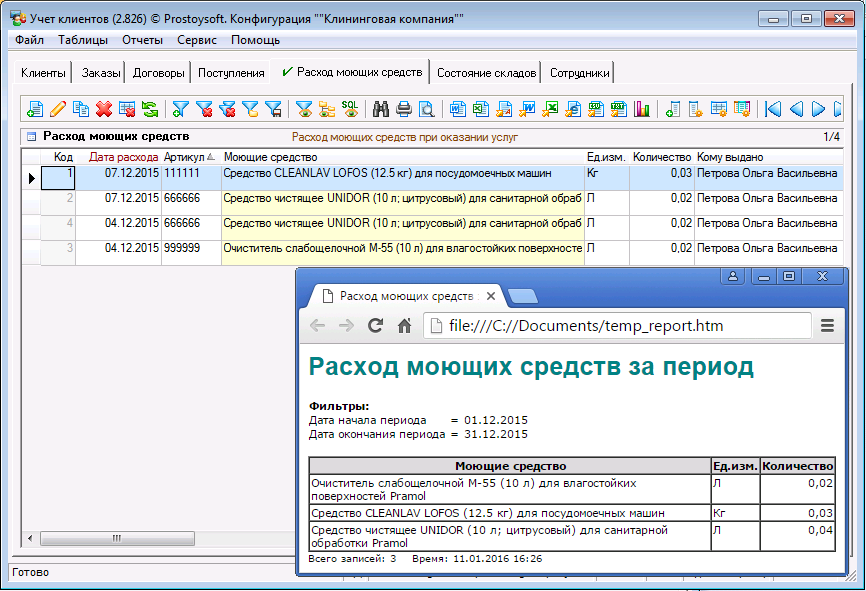
Task: Open the SQL query view icon
Action: (350, 109)
